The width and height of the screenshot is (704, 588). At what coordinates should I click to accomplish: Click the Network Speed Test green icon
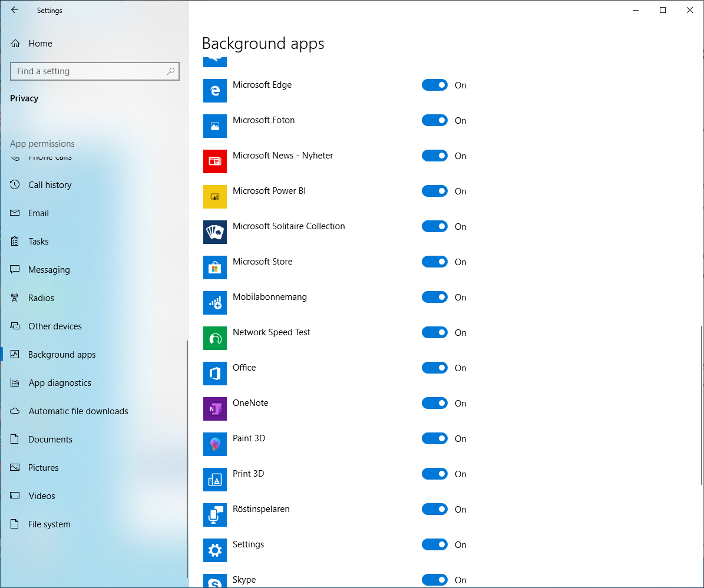pos(215,338)
